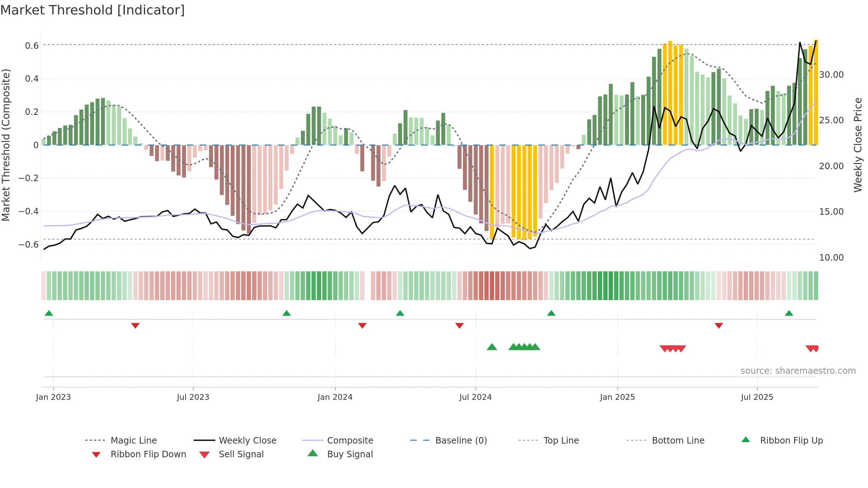Click the −0.6 left axis tick label
The width and height of the screenshot is (868, 488).
point(29,245)
